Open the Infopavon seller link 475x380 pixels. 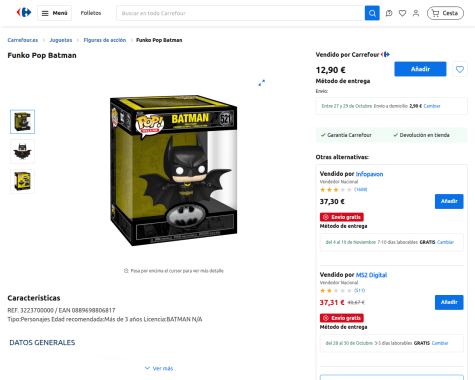[369, 174]
